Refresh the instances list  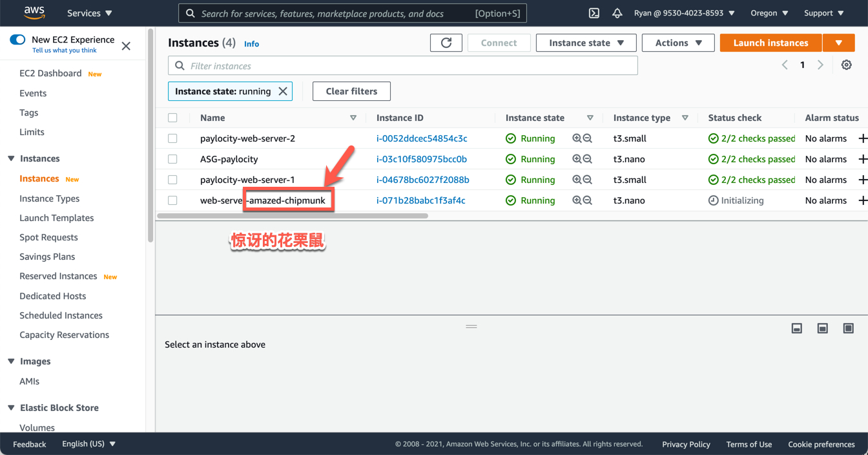tap(446, 43)
